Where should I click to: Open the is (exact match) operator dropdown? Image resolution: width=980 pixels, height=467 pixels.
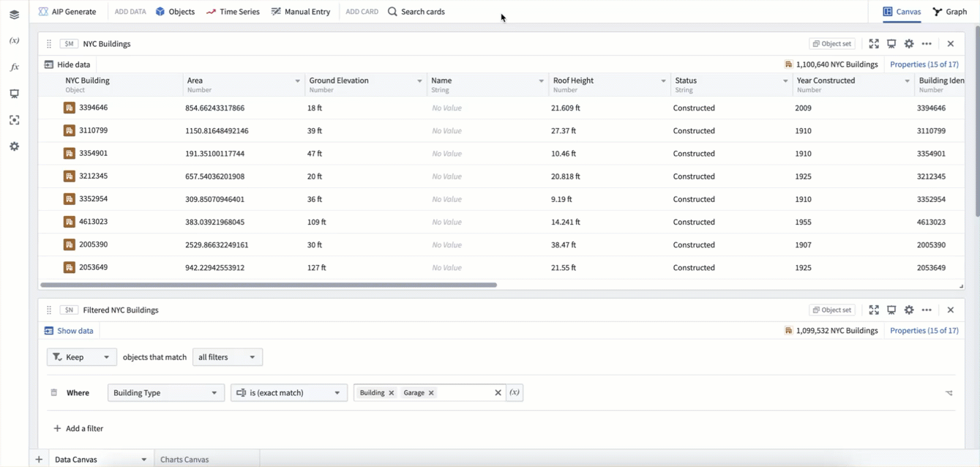tap(288, 393)
